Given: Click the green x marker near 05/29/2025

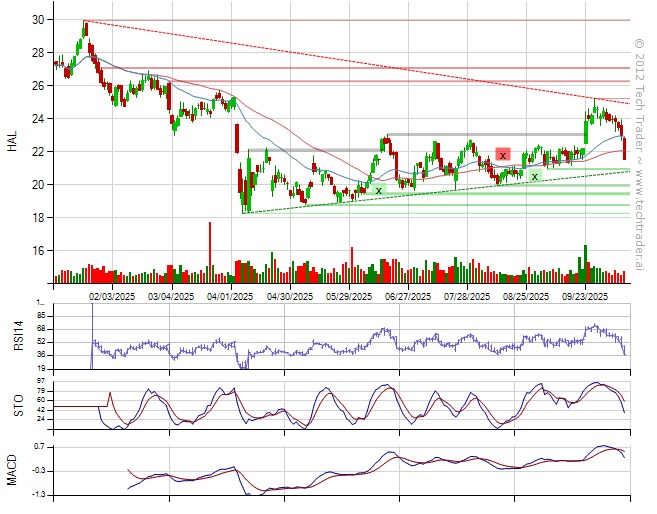Looking at the screenshot, I should tap(378, 189).
